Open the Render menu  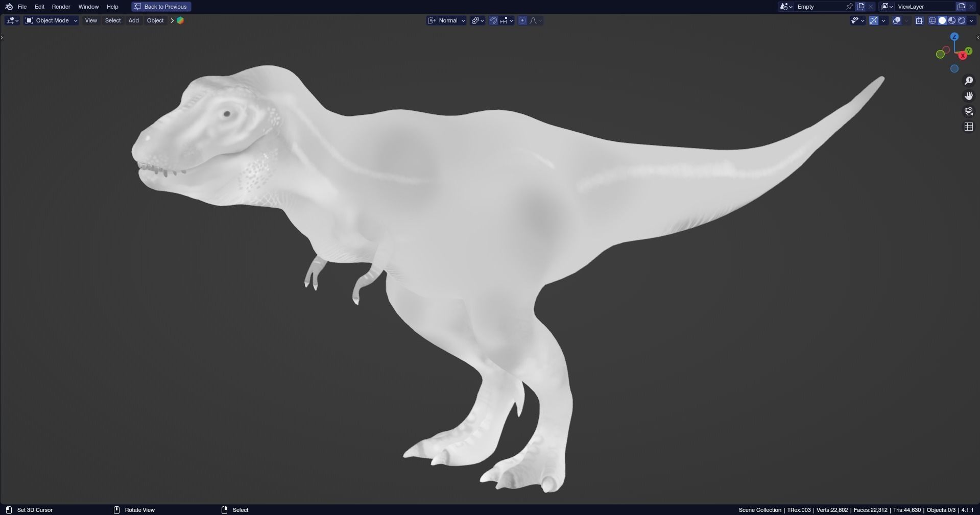(x=61, y=7)
